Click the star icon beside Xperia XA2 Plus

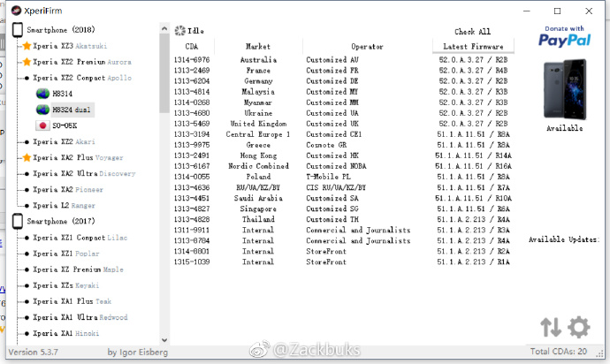27,157
